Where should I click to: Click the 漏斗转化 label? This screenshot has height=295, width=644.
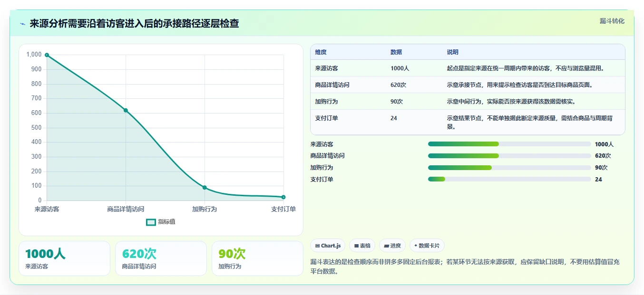tap(612, 21)
